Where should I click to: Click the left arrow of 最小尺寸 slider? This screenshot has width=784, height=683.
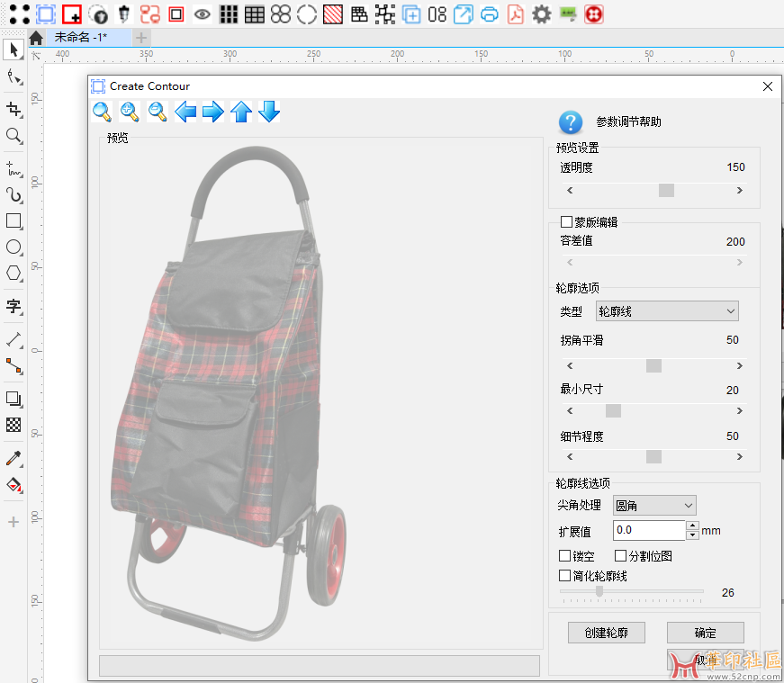570,411
